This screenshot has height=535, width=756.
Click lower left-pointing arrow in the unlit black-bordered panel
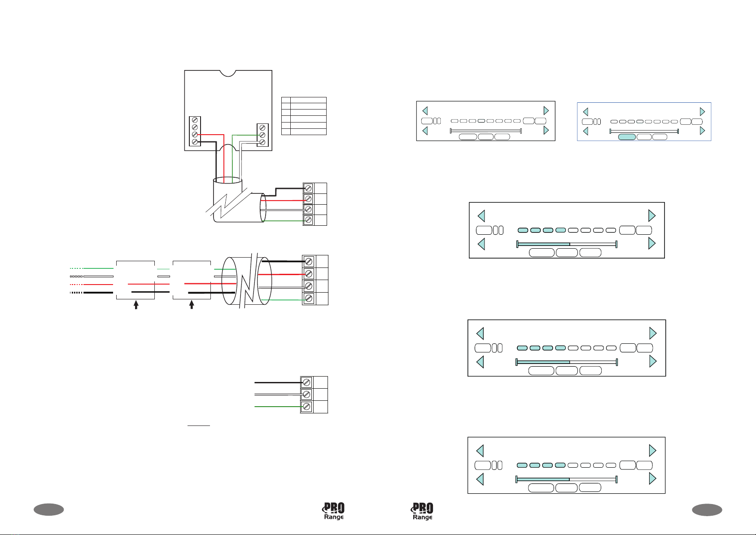click(425, 131)
